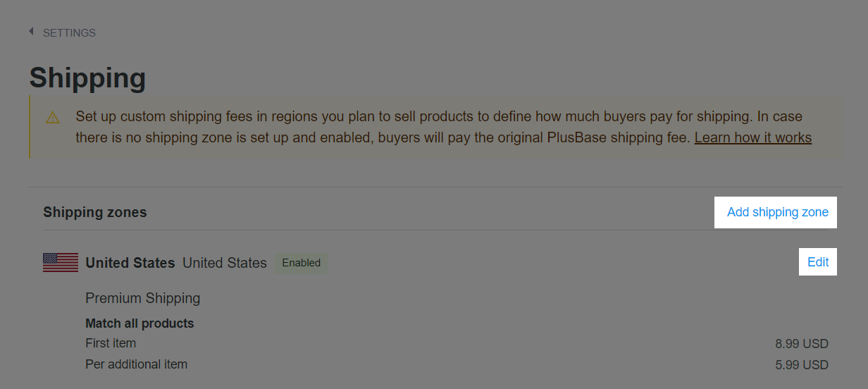The width and height of the screenshot is (868, 389).
Task: Open the Learn how it works link
Action: [752, 137]
